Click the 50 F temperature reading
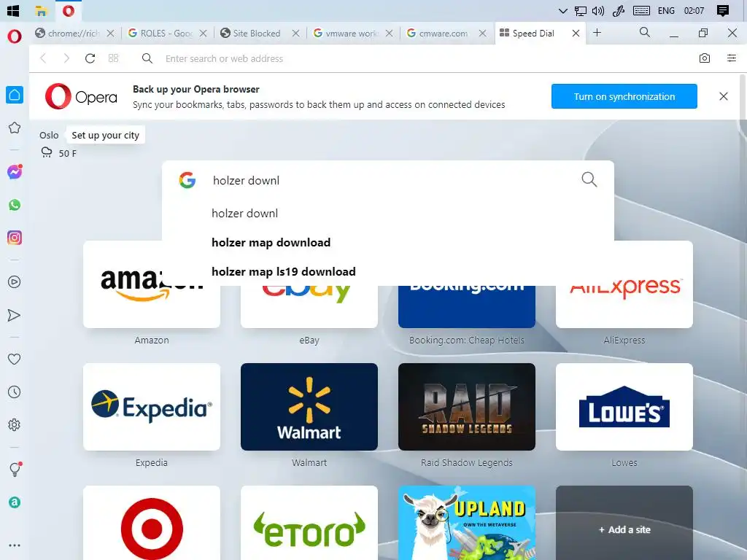 tap(68, 153)
